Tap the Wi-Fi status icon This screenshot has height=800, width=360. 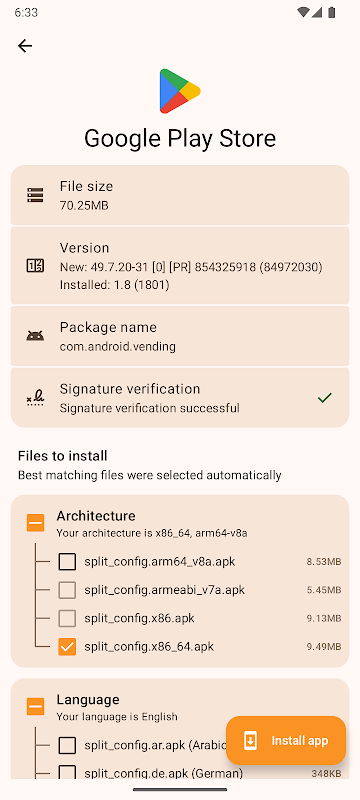tap(303, 13)
